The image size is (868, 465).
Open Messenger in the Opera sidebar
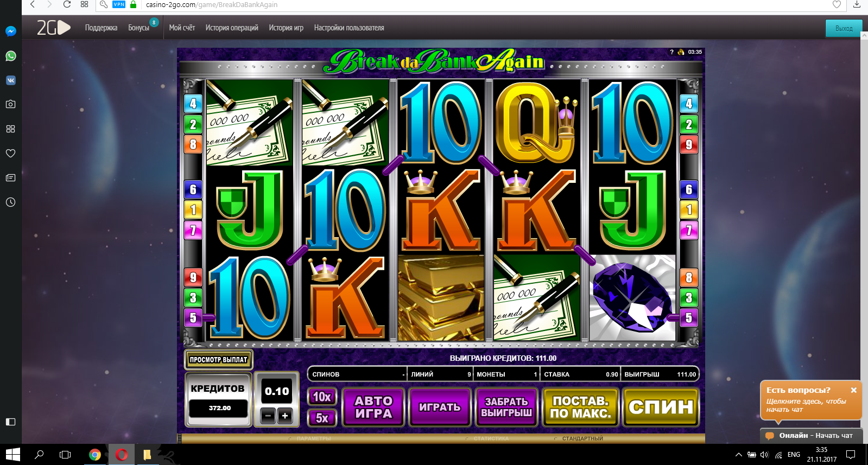(x=10, y=31)
